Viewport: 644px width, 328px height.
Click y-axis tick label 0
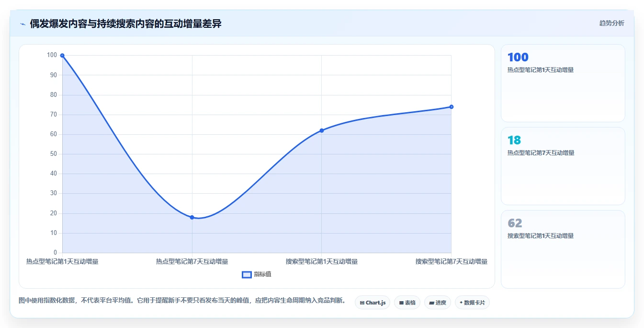(56, 253)
